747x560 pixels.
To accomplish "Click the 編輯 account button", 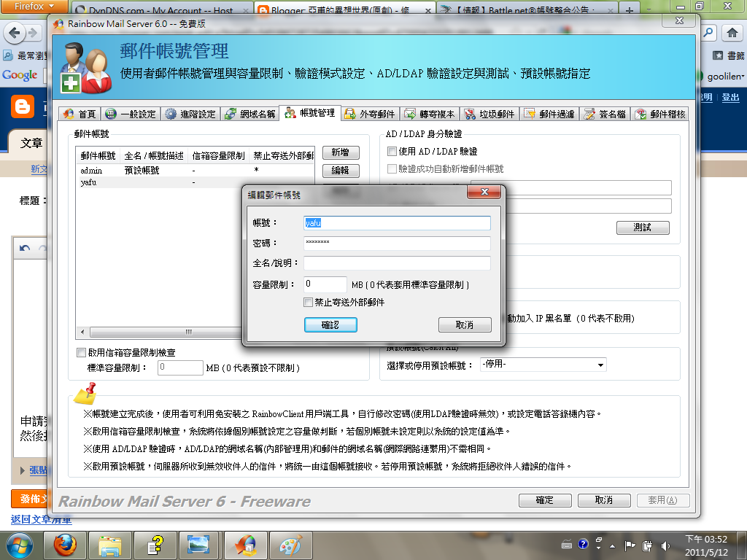I will [x=341, y=171].
